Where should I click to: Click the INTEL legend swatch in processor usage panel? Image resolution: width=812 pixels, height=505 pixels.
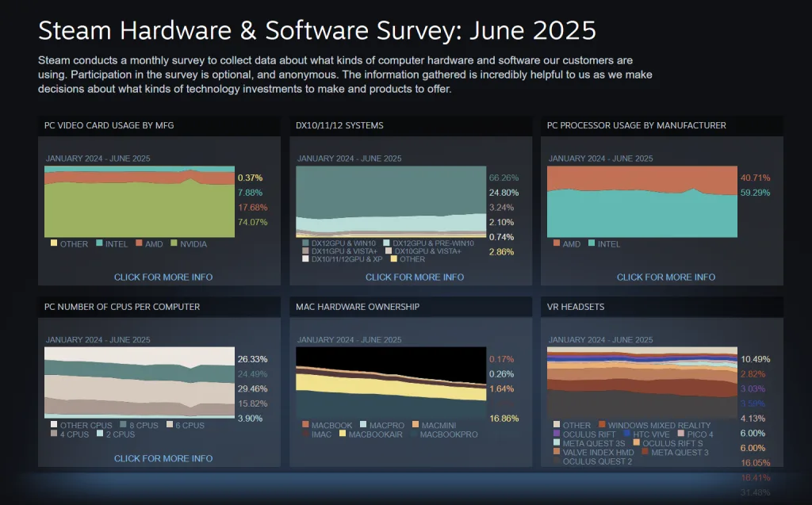pos(592,244)
